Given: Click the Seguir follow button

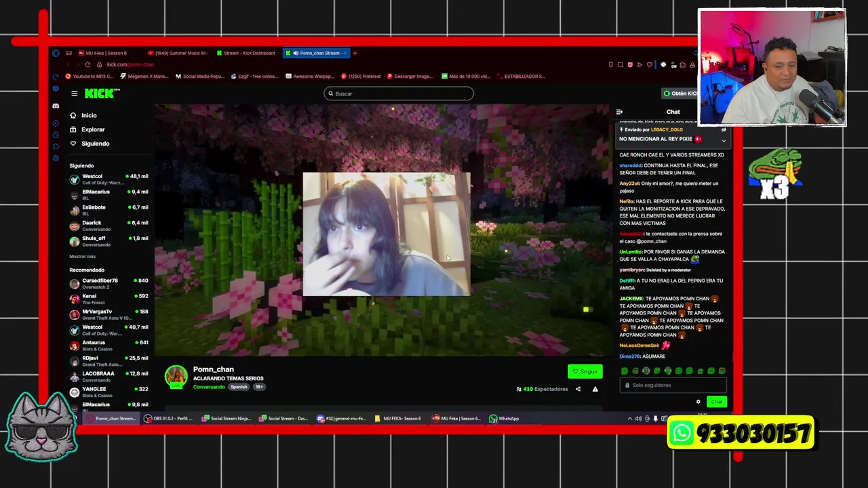Looking at the screenshot, I should (x=585, y=371).
